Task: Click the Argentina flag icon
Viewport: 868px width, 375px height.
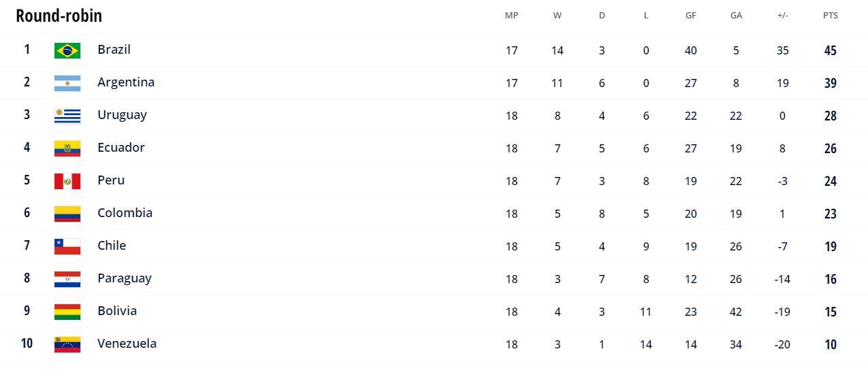Action: click(67, 83)
